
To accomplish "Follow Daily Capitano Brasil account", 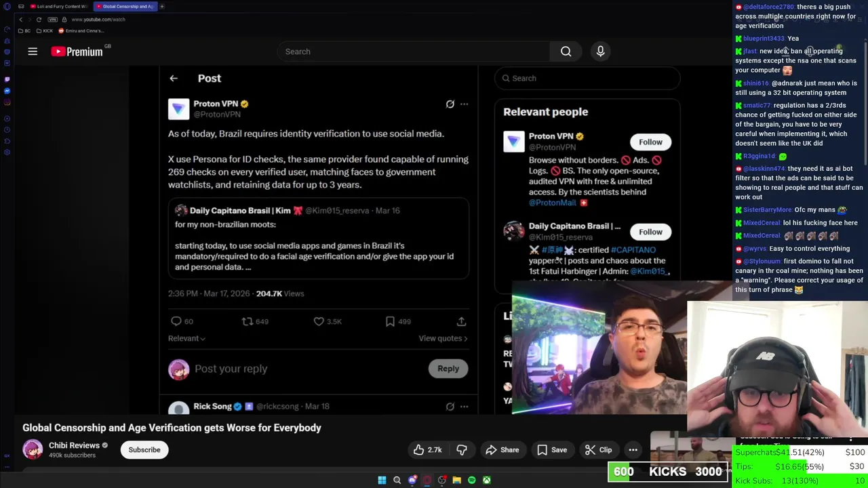I will point(650,232).
